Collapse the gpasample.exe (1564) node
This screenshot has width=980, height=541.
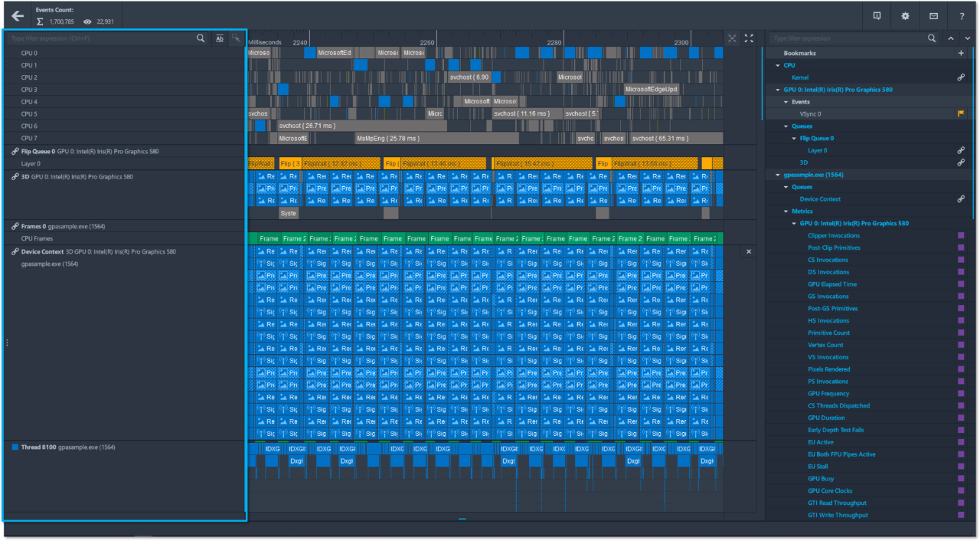pyautogui.click(x=778, y=175)
